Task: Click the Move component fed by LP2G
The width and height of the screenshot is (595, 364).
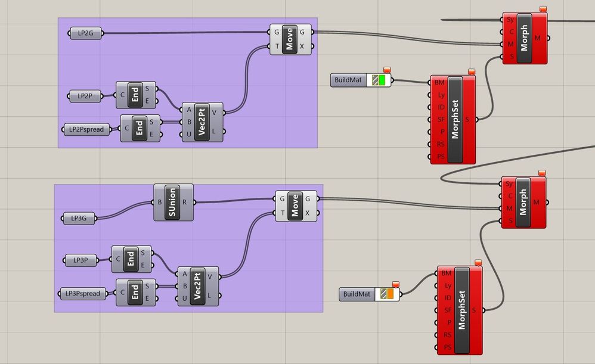Action: click(x=290, y=39)
